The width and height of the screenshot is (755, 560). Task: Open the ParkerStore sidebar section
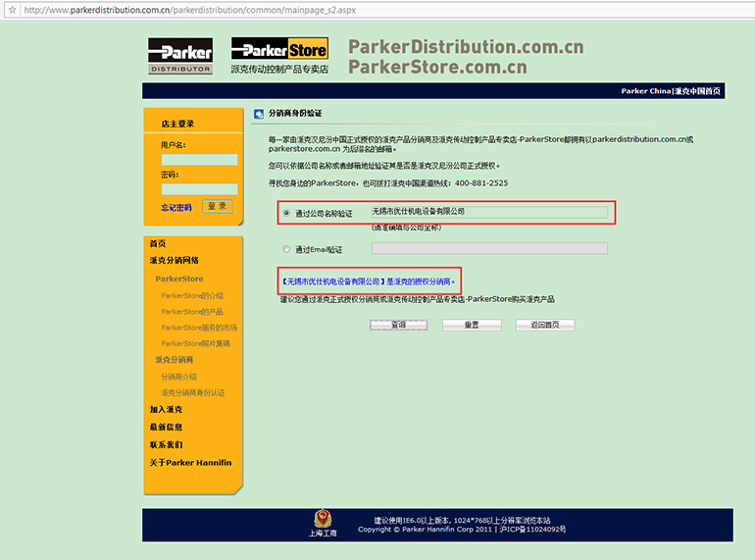click(x=179, y=279)
